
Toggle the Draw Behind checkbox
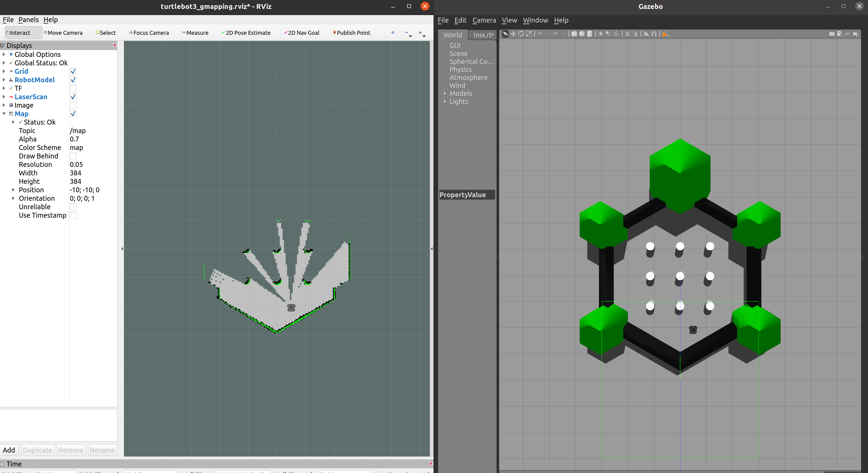[73, 156]
